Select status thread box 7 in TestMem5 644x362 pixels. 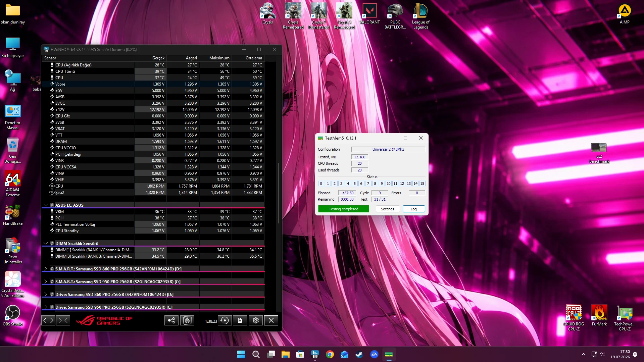[368, 184]
